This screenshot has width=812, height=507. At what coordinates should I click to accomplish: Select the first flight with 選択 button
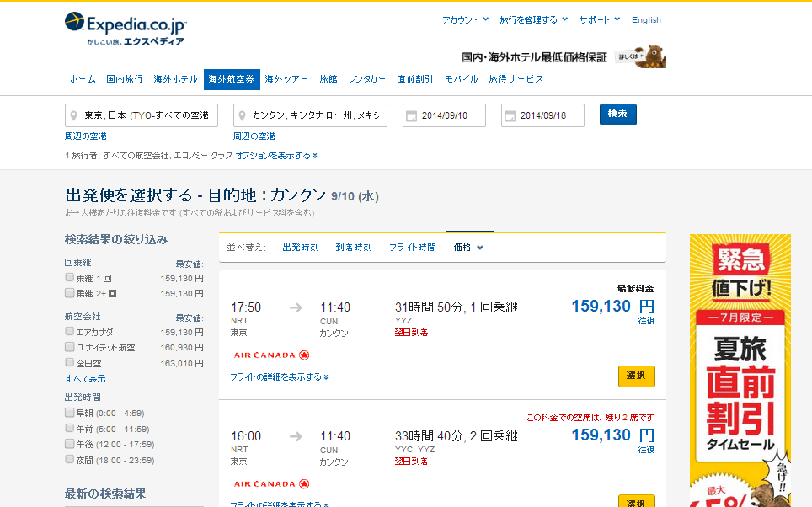tap(636, 376)
